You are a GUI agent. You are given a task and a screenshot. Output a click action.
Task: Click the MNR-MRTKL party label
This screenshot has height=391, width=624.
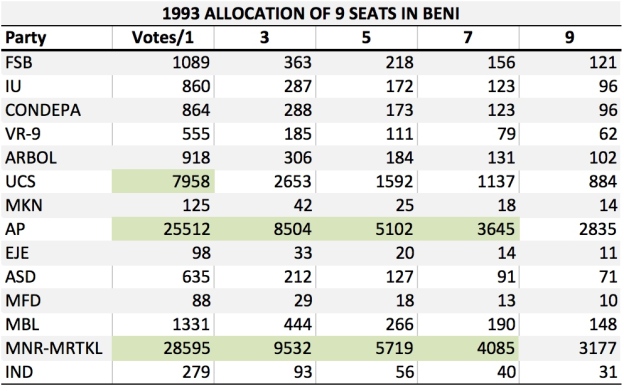(x=54, y=348)
